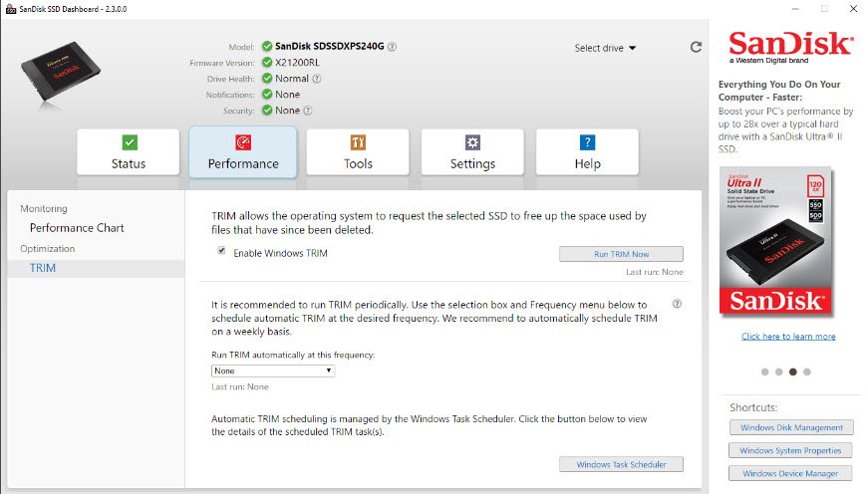
Task: Open the Help tab
Action: (x=587, y=152)
